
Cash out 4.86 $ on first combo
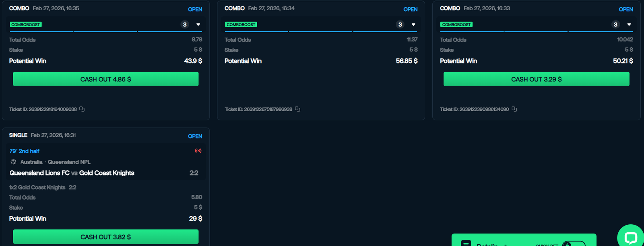(105, 79)
